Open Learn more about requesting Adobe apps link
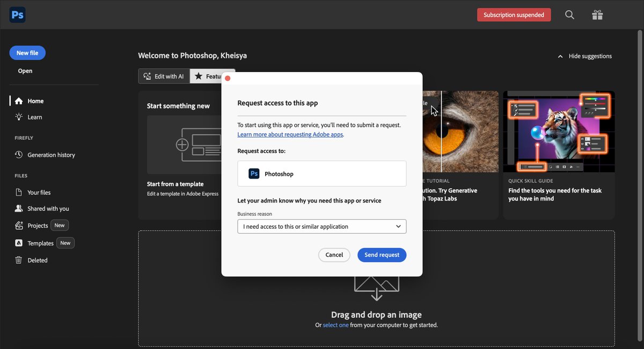 click(x=290, y=134)
